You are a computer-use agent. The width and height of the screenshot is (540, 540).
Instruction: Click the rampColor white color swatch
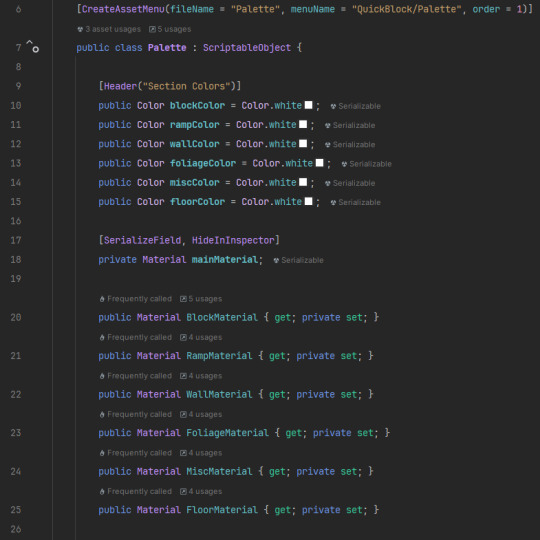(303, 124)
